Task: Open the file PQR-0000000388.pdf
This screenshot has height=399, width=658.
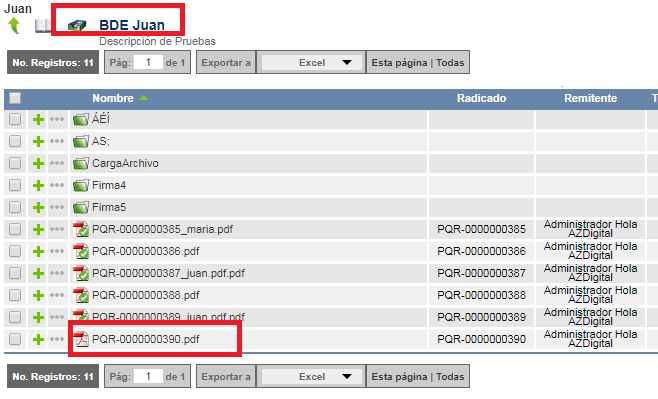Action: click(x=146, y=295)
